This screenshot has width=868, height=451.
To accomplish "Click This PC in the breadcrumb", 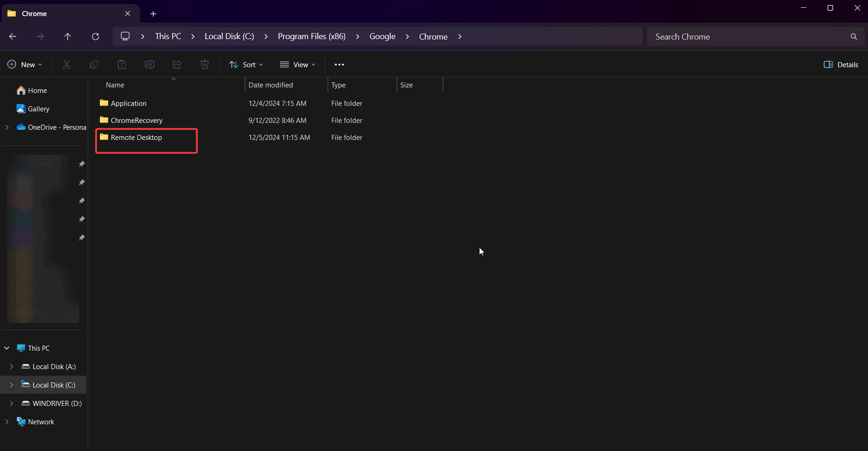I will (168, 36).
